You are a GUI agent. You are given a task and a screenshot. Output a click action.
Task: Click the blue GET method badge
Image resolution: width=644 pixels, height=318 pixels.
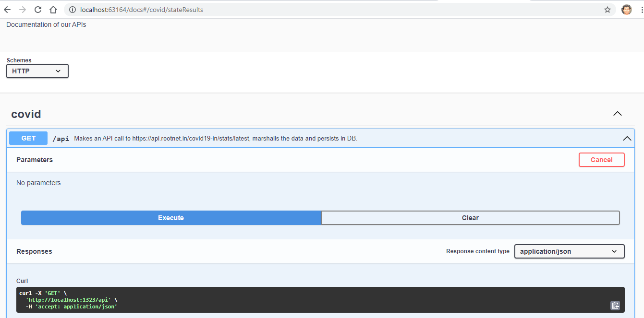click(28, 138)
